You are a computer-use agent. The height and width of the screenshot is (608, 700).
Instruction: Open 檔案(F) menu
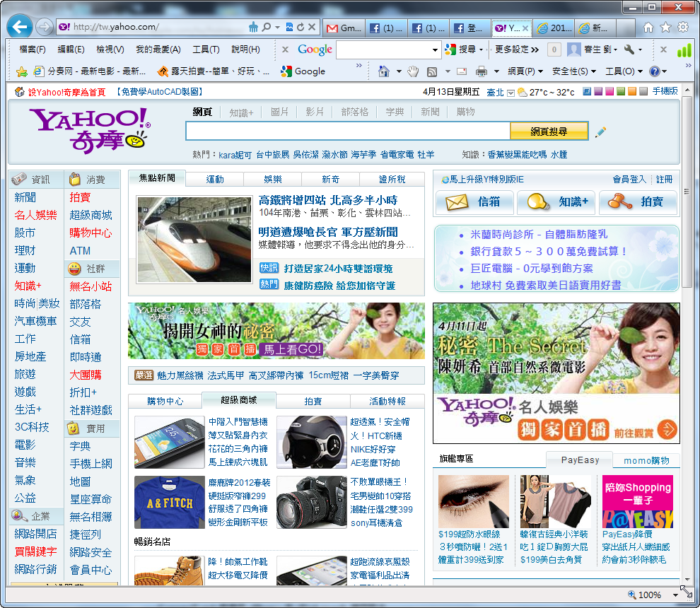tap(32, 49)
